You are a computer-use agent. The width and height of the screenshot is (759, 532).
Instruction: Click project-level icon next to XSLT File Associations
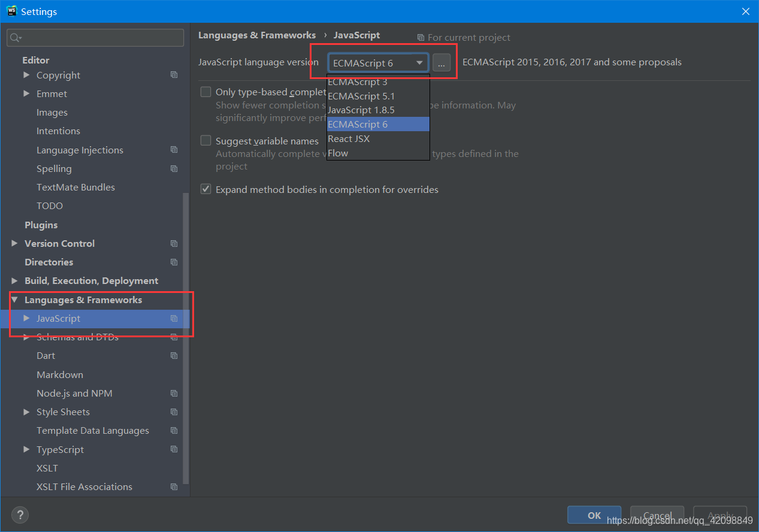point(174,486)
